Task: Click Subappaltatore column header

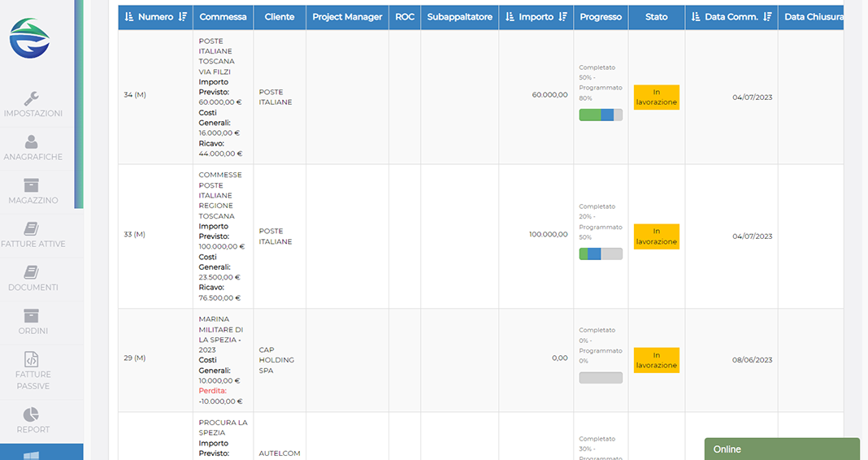Action: (x=459, y=17)
